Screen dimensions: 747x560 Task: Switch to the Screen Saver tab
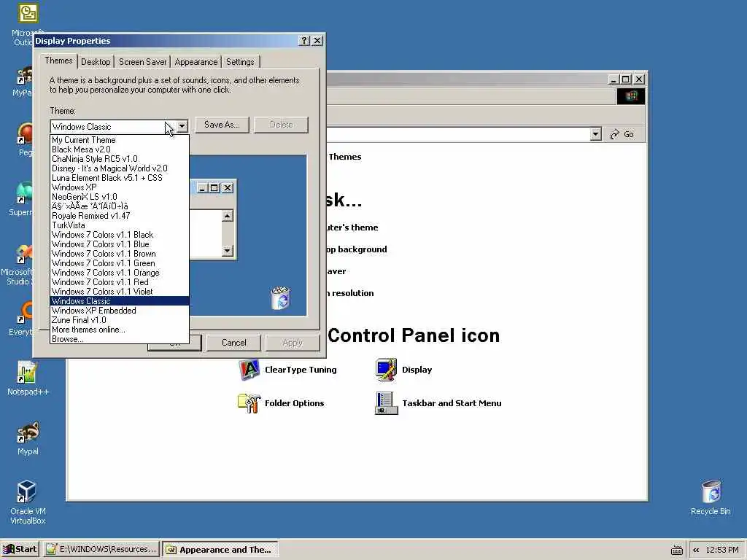pyautogui.click(x=142, y=62)
